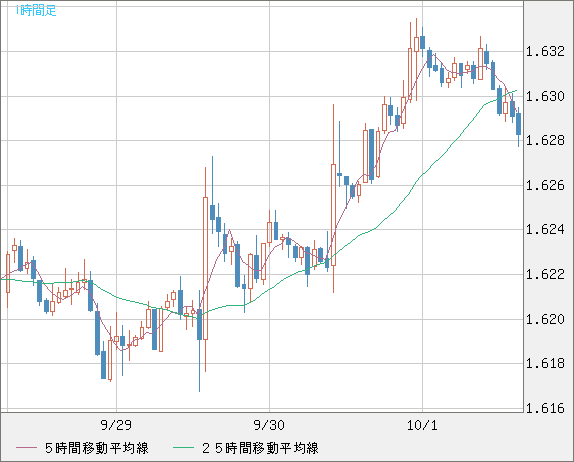574x462 pixels.
Task: Click the 1.616 price axis label
Action: tap(545, 408)
